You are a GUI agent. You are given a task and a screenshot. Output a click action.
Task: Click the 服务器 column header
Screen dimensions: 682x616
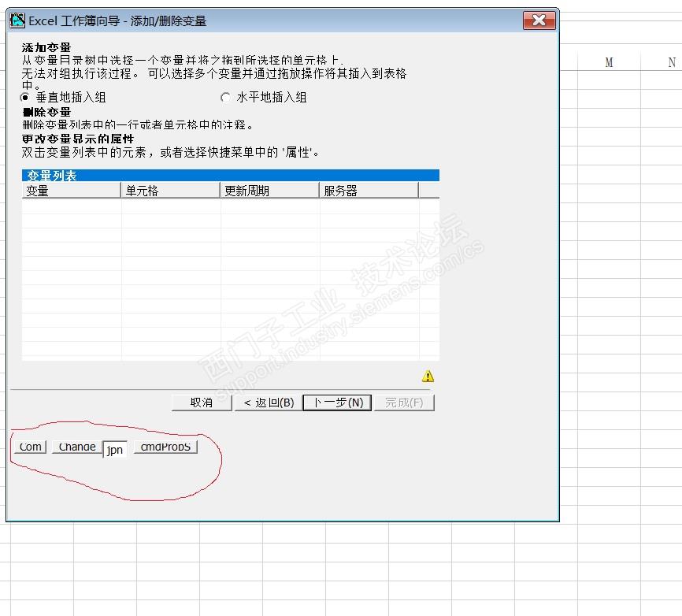click(369, 191)
